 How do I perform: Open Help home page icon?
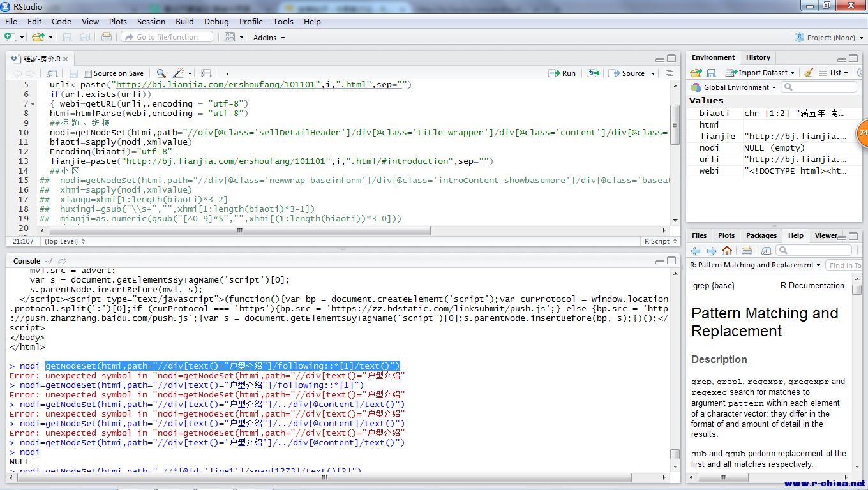click(727, 250)
